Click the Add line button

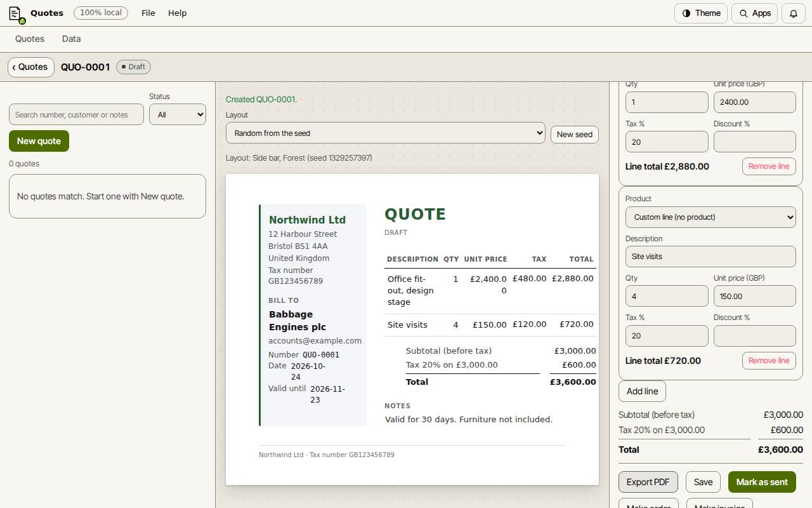(642, 391)
